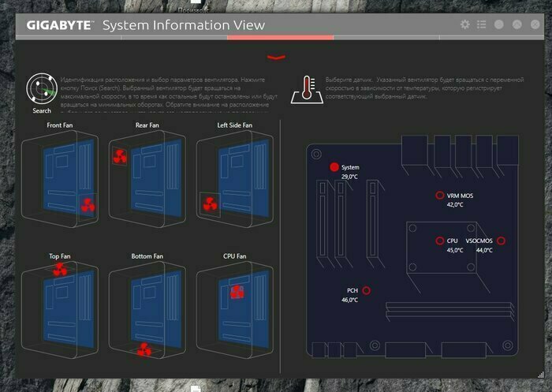Switch to the second tab segment

[x=174, y=37]
